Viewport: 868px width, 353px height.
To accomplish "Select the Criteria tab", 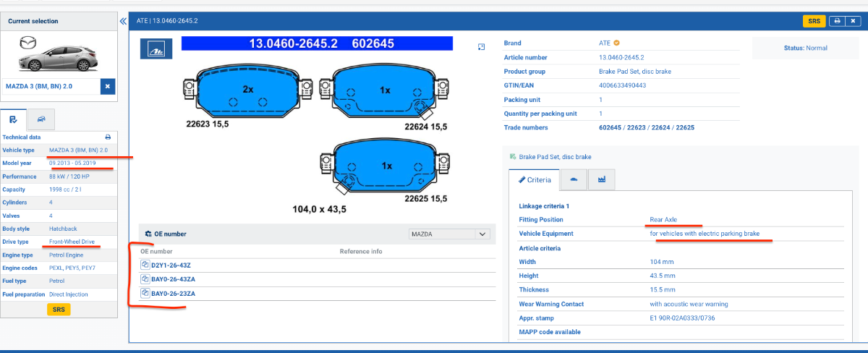I will pos(535,180).
